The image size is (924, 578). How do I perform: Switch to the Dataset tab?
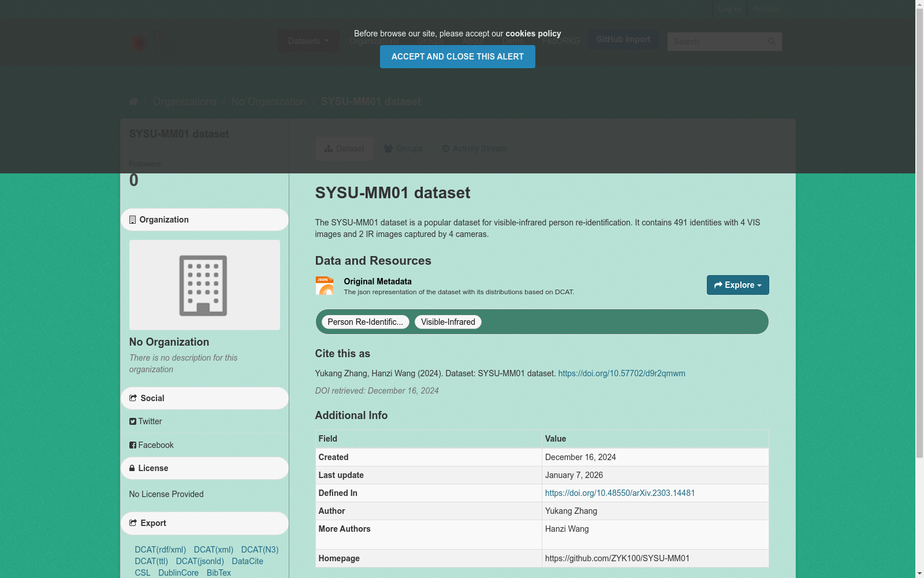click(x=344, y=149)
